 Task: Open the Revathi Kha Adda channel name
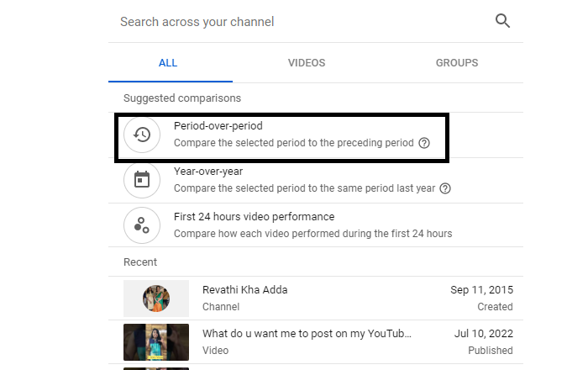(244, 290)
